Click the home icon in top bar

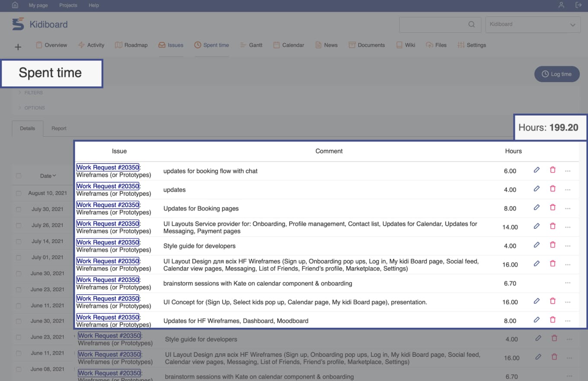coord(15,5)
